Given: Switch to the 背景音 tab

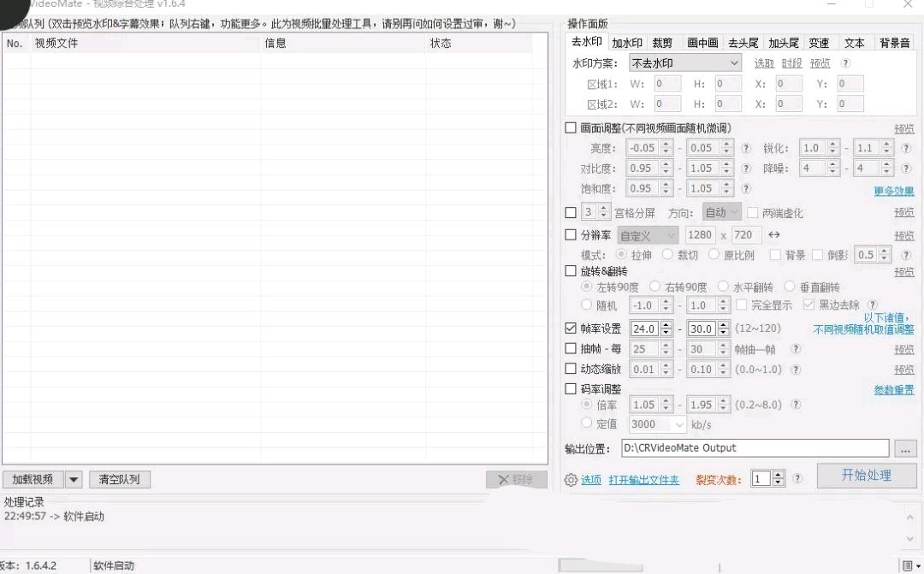Looking at the screenshot, I should [x=895, y=43].
